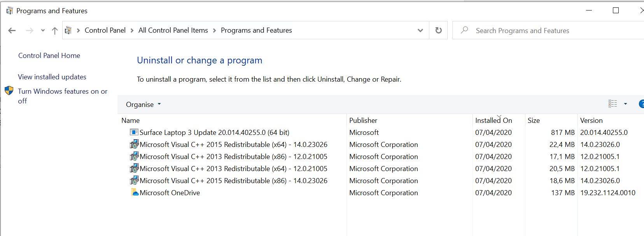Click the Forward navigation arrow

(30, 30)
